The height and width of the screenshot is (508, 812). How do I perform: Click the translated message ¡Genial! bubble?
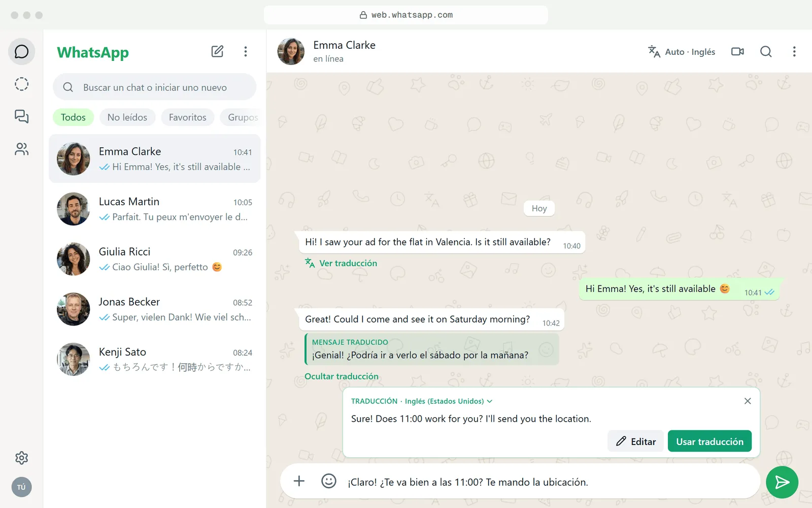[x=431, y=349]
